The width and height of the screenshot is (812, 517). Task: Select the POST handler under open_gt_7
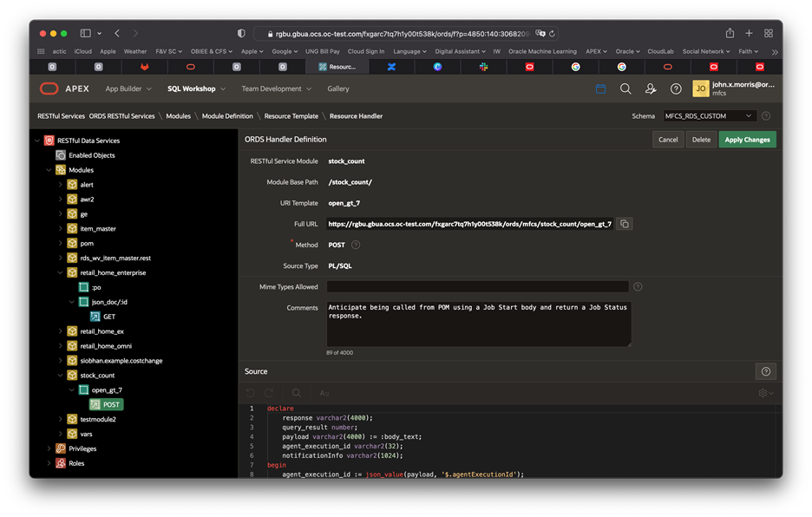pyautogui.click(x=106, y=404)
